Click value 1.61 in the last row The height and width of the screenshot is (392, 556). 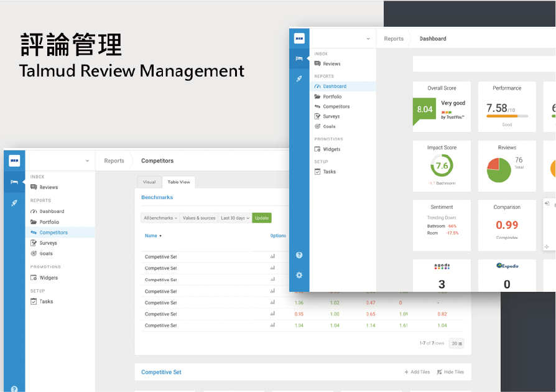[x=404, y=325]
